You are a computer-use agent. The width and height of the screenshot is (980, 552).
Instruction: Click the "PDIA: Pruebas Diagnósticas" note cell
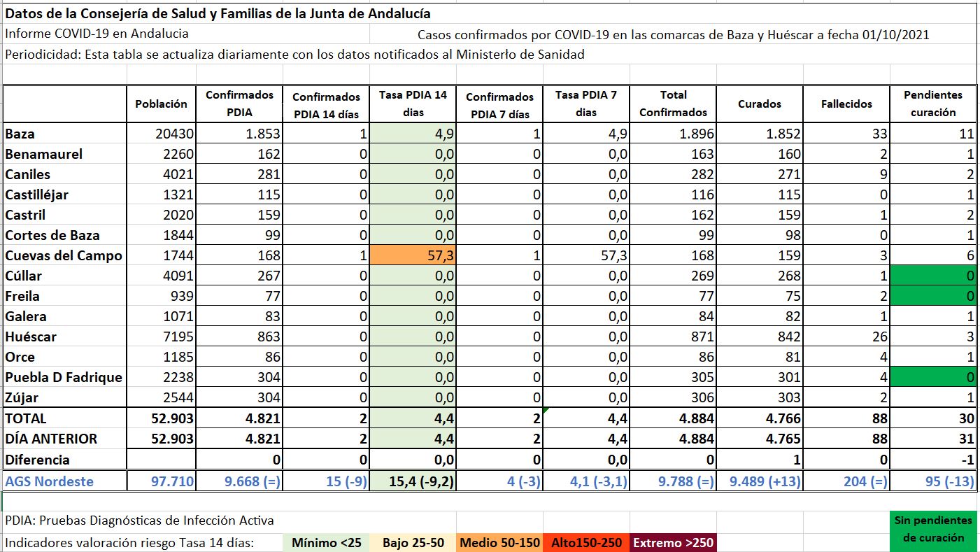click(140, 521)
